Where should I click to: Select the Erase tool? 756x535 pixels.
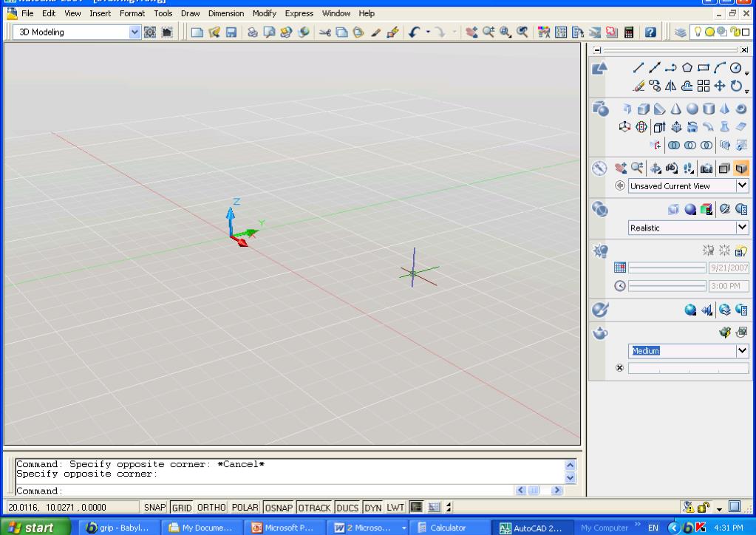tap(638, 86)
